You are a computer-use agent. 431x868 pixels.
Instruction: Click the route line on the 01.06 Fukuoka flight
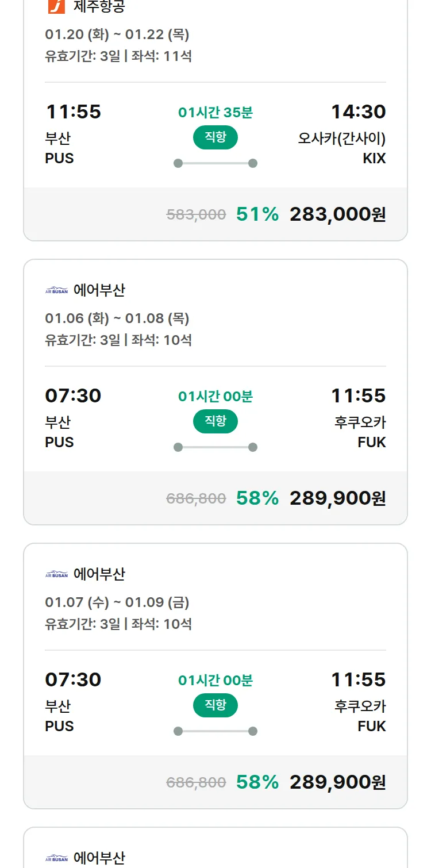[x=215, y=447]
